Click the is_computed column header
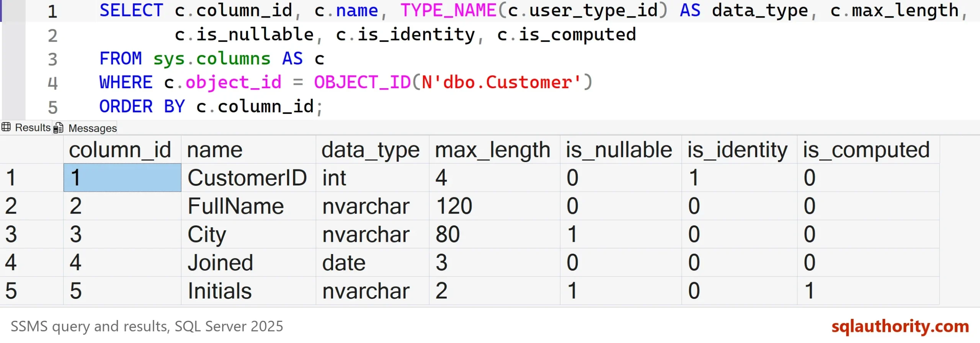 point(869,150)
